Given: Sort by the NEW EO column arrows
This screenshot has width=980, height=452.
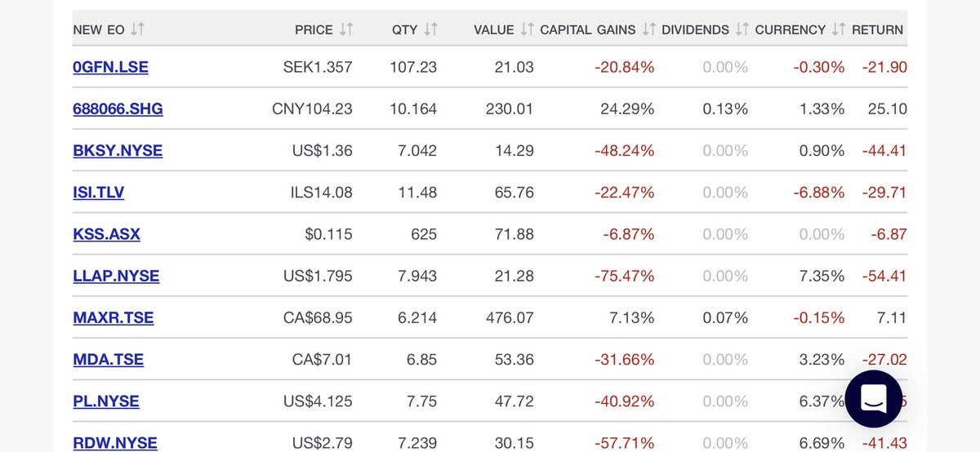Looking at the screenshot, I should [137, 29].
